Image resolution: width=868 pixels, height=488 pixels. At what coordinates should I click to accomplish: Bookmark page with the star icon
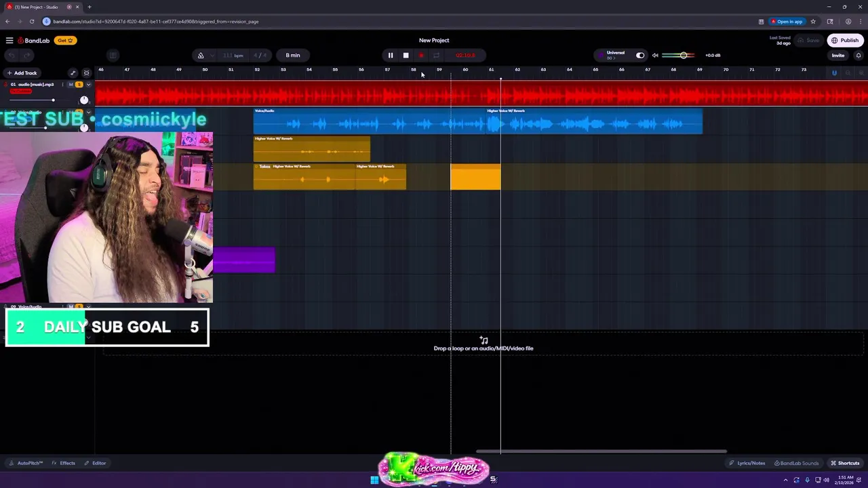813,22
